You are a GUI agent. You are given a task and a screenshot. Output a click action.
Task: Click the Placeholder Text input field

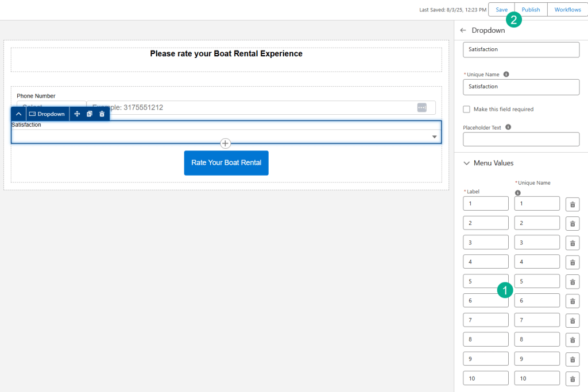coord(521,139)
